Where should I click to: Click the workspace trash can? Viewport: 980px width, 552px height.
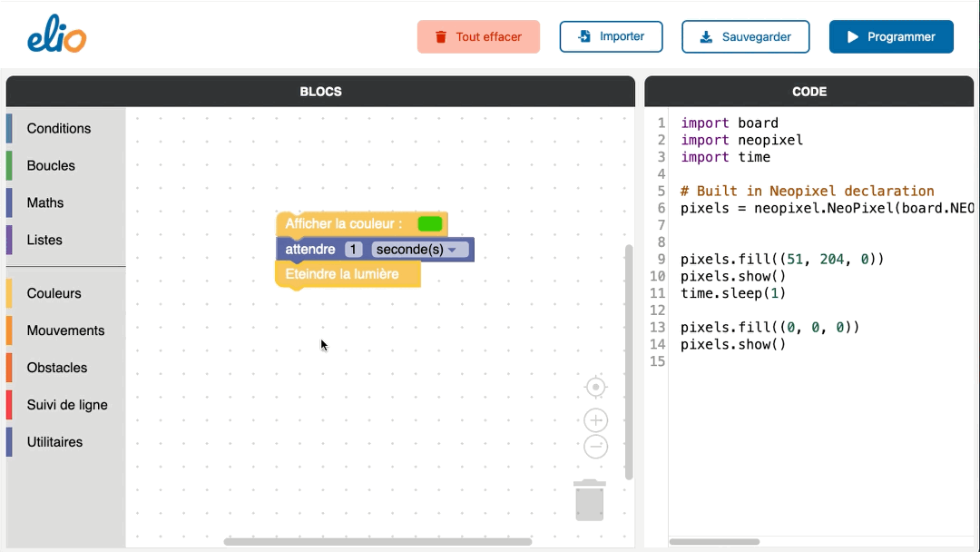pyautogui.click(x=590, y=500)
